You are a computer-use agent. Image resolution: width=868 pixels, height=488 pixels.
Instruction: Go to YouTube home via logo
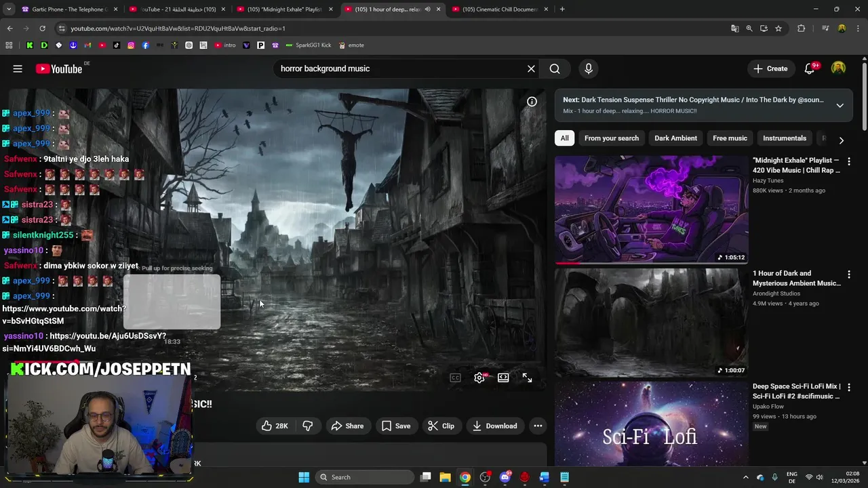(x=59, y=68)
